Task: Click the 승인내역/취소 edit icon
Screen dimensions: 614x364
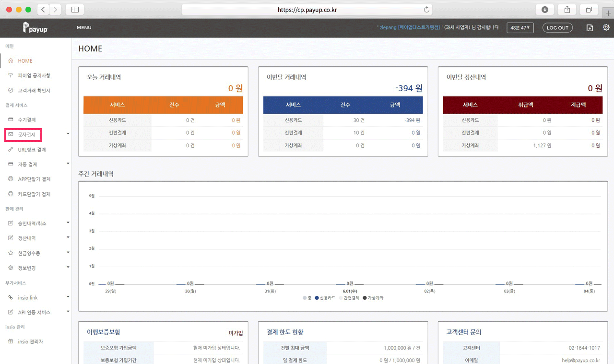Action: click(11, 223)
